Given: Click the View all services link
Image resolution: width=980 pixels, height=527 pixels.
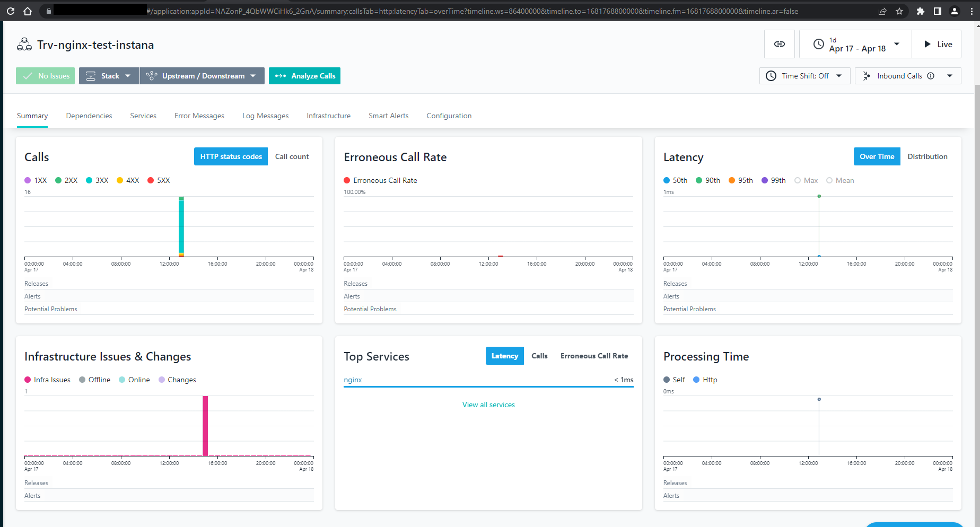Looking at the screenshot, I should pyautogui.click(x=488, y=404).
